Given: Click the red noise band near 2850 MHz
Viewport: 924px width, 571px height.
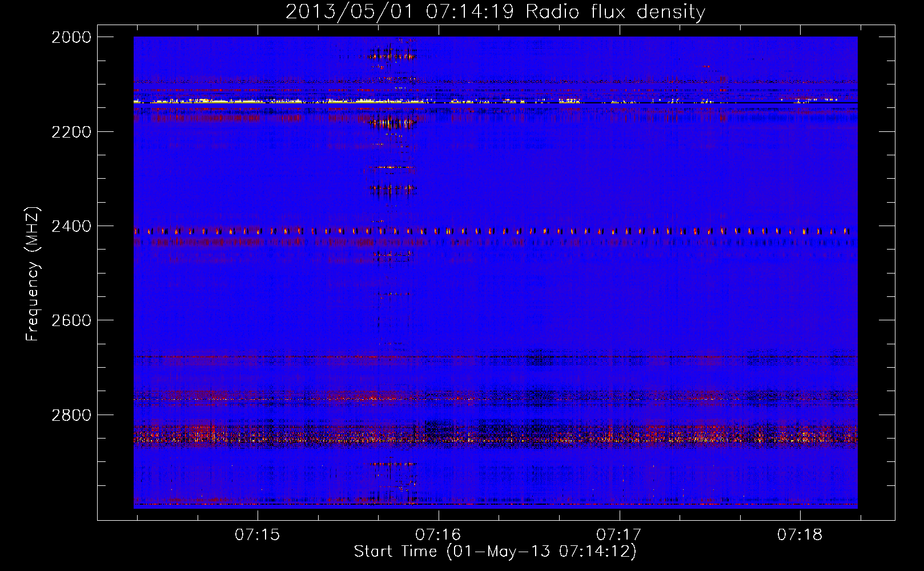Looking at the screenshot, I should 495,434.
